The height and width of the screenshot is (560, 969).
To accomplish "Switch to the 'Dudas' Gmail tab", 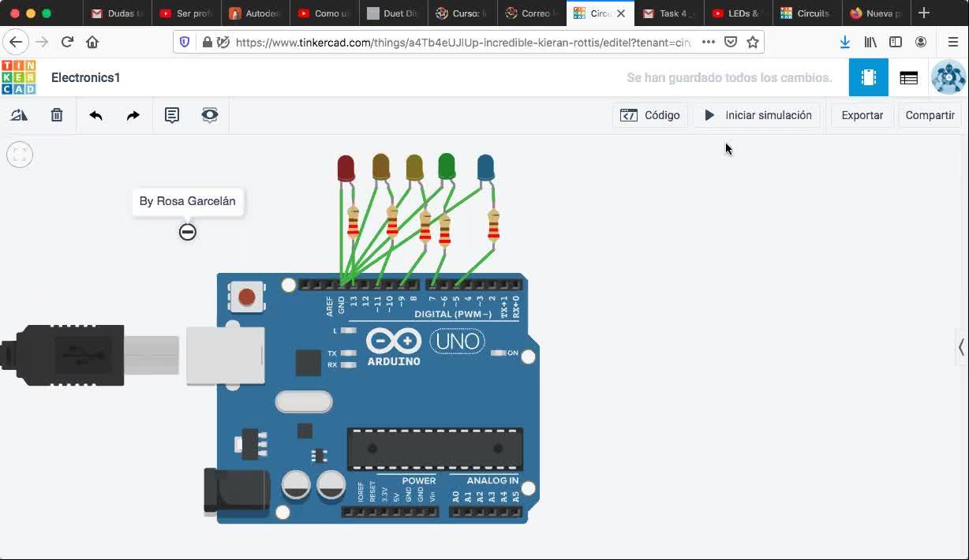I will tap(118, 13).
